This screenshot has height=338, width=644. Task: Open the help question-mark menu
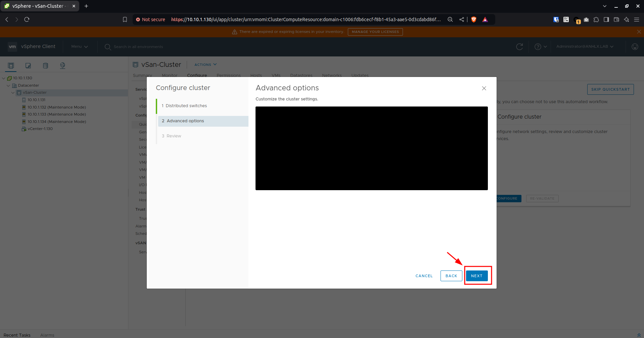540,47
